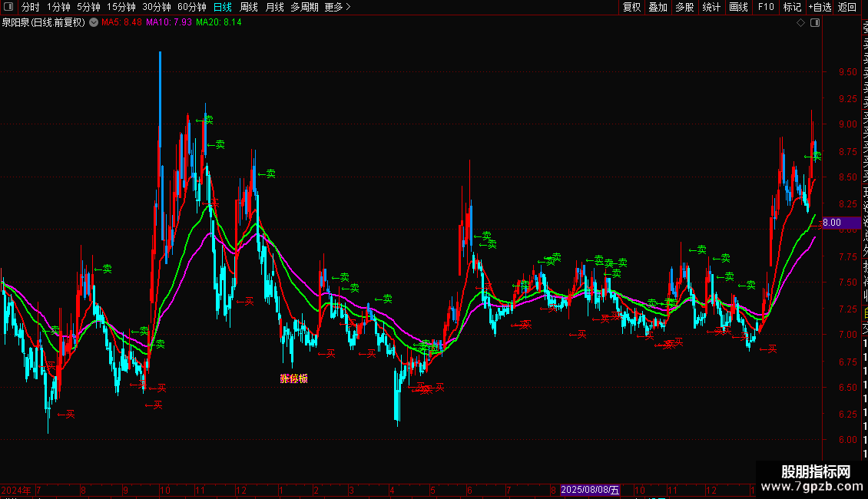The height and width of the screenshot is (499, 868).
Task: Select the 60分钟 period tab
Action: [x=192, y=7]
